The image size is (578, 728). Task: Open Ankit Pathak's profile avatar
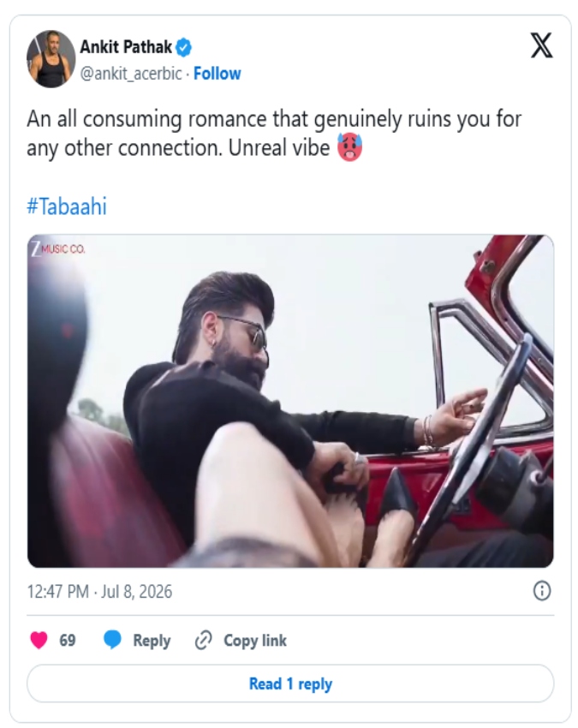51,59
